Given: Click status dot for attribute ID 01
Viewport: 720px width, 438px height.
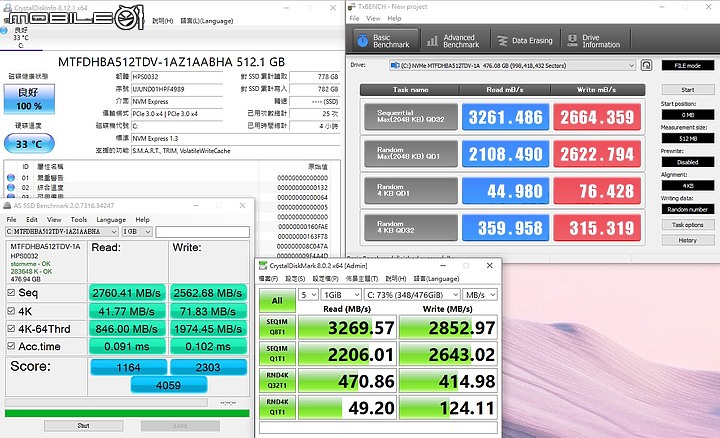Looking at the screenshot, I should tap(11, 178).
